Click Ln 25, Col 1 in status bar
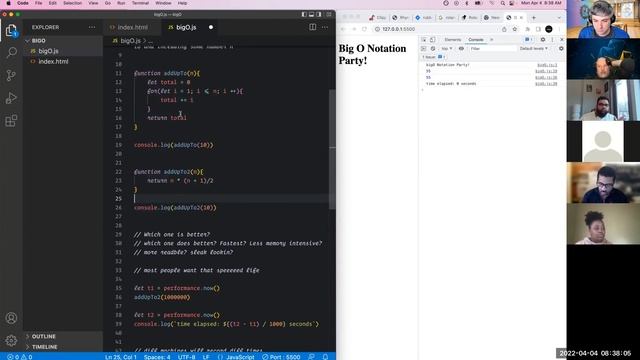This screenshot has height=360, width=640. pos(121,357)
